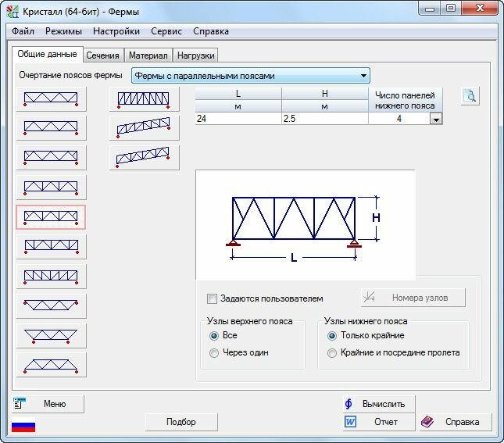
Task: Select Все for upper chord nodes
Action: pyautogui.click(x=214, y=336)
